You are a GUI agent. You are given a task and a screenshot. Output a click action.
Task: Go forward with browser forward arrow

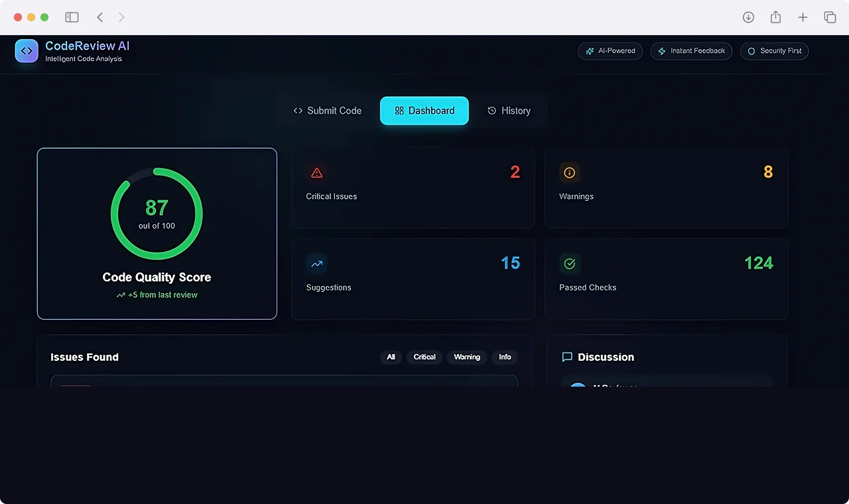coord(121,17)
